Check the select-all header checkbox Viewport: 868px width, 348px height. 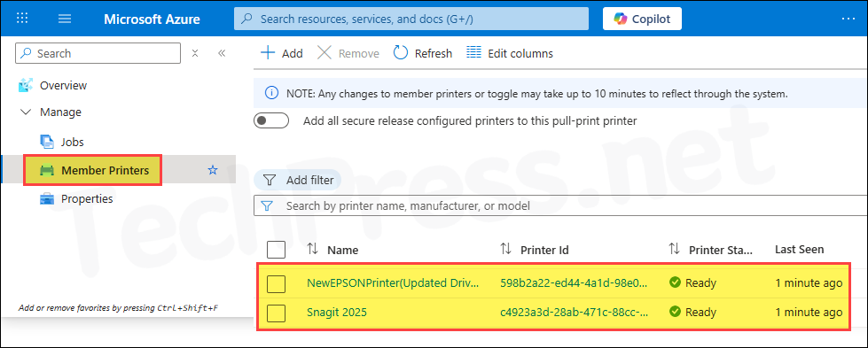(x=277, y=250)
